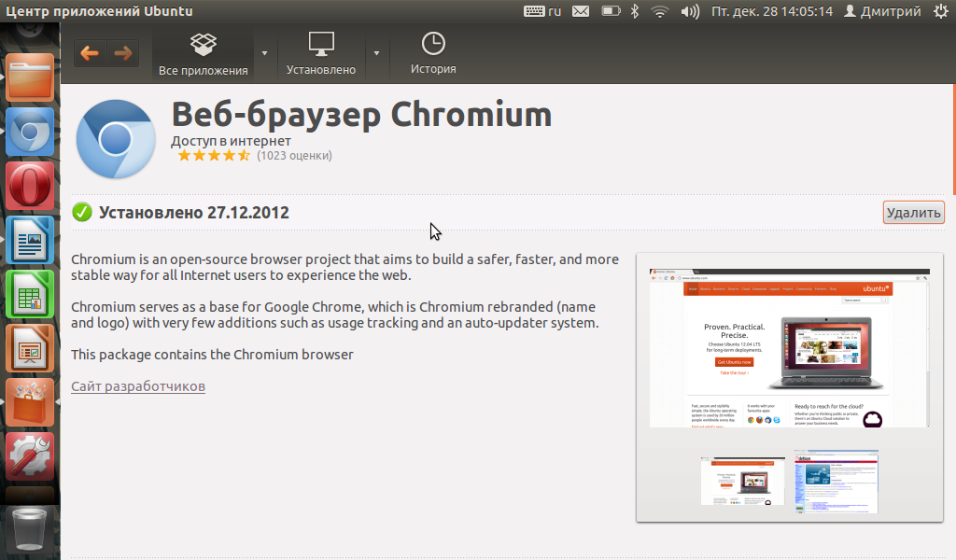This screenshot has height=560, width=956.
Task: Open LibreOffice Impress from the launcher
Action: [30, 348]
